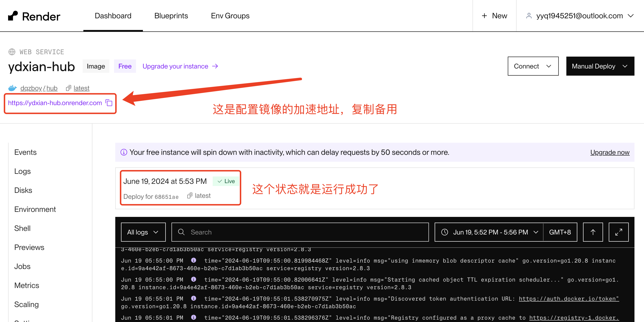This screenshot has height=322, width=644.
Task: Open Previews in the sidebar
Action: coord(29,247)
